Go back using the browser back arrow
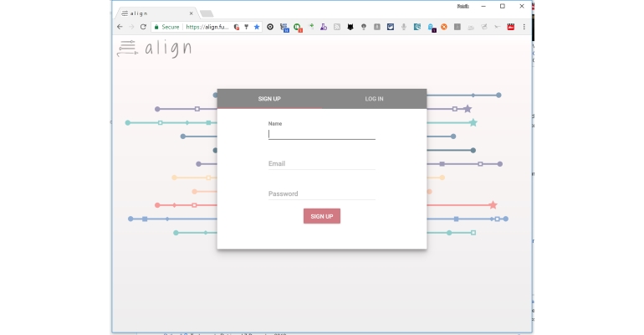644x335 pixels. [120, 27]
